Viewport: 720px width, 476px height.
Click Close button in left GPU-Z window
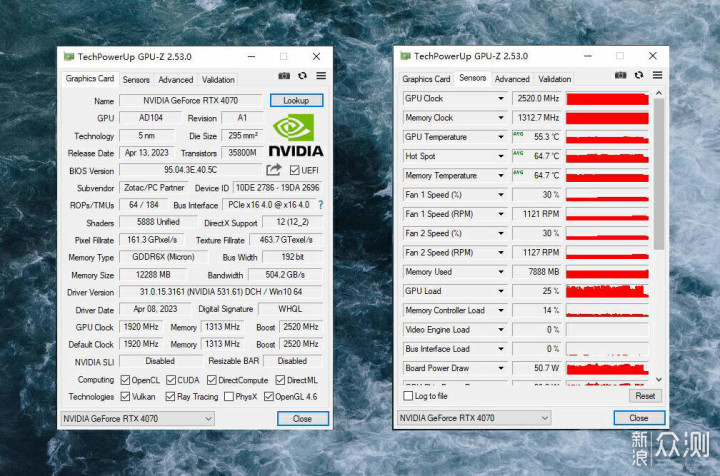click(x=302, y=419)
